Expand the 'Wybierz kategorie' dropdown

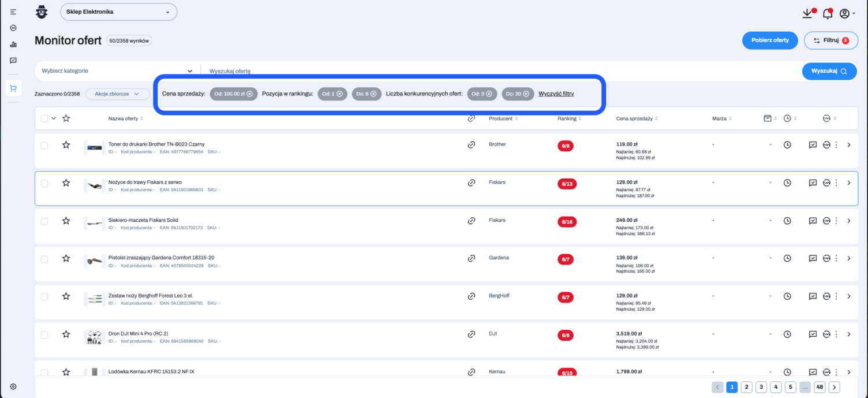point(117,70)
